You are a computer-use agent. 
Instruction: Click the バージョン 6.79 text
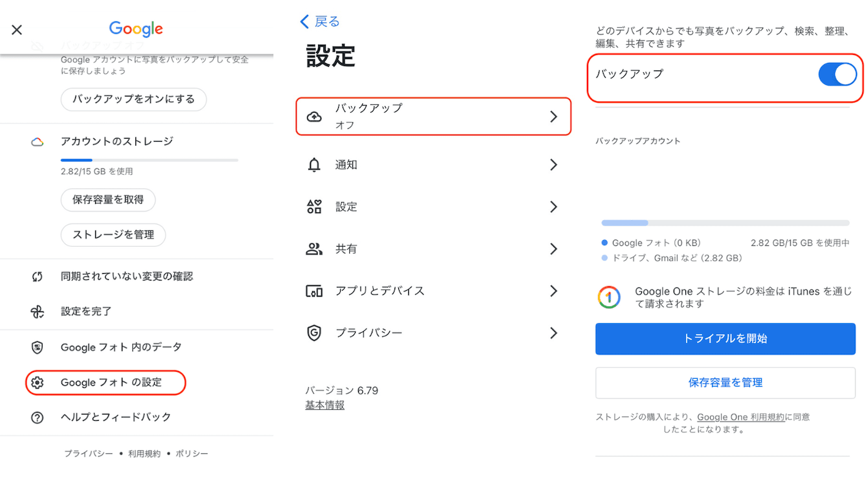(x=342, y=390)
